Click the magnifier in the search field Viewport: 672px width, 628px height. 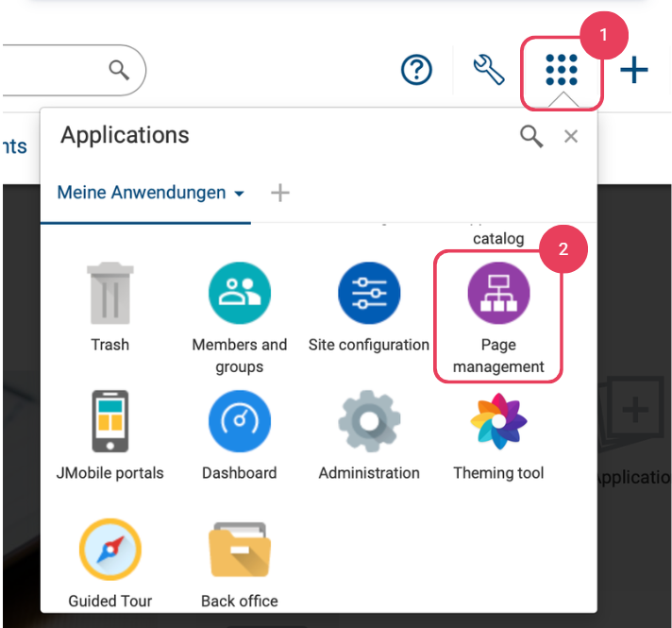[119, 70]
